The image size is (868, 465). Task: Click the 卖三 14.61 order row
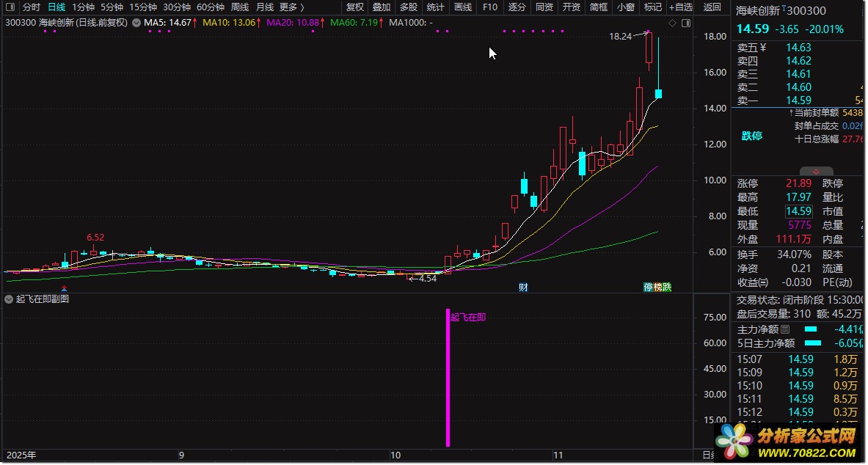click(799, 74)
